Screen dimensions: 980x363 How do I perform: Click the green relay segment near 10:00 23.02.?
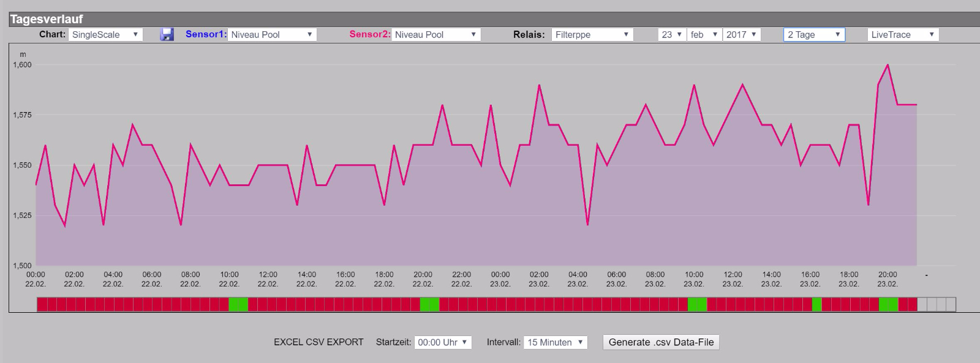pyautogui.click(x=697, y=304)
